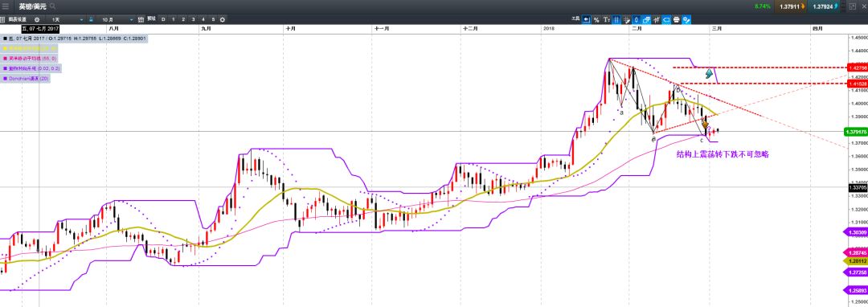This screenshot has width=868, height=307.
Task: Click the yellow 1.28112 axis label
Action: pyautogui.click(x=855, y=260)
